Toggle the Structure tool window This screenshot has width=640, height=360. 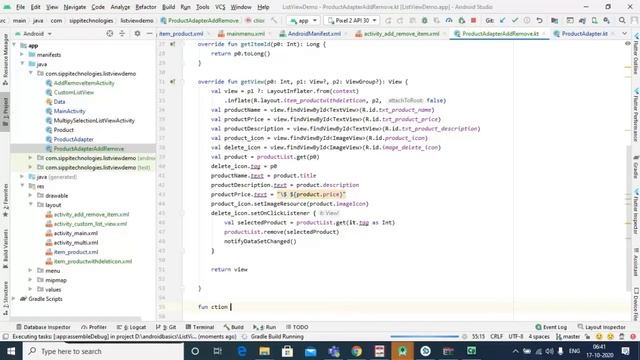click(5, 298)
